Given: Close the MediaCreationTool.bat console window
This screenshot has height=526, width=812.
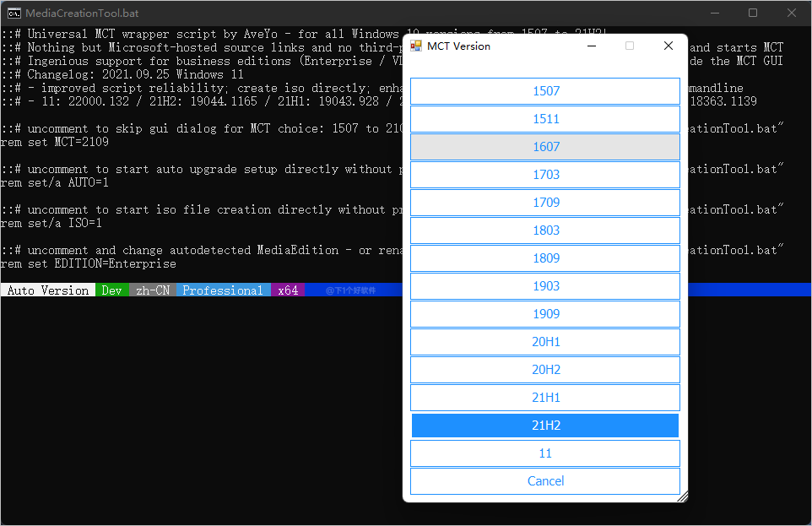Looking at the screenshot, I should pyautogui.click(x=791, y=13).
